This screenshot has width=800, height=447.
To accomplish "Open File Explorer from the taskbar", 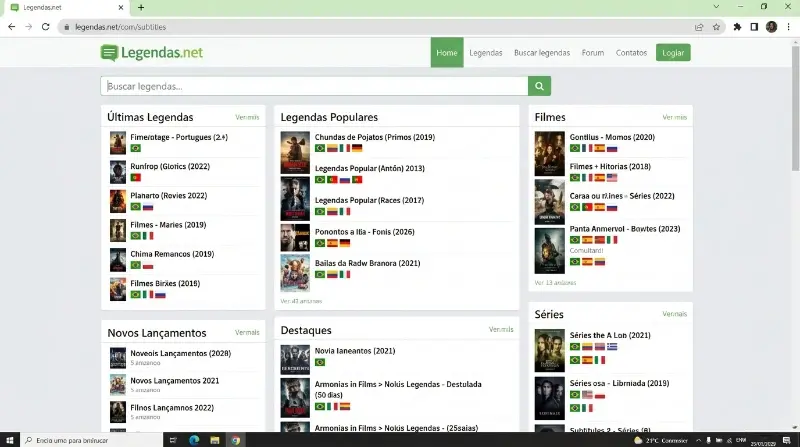I will 215,440.
